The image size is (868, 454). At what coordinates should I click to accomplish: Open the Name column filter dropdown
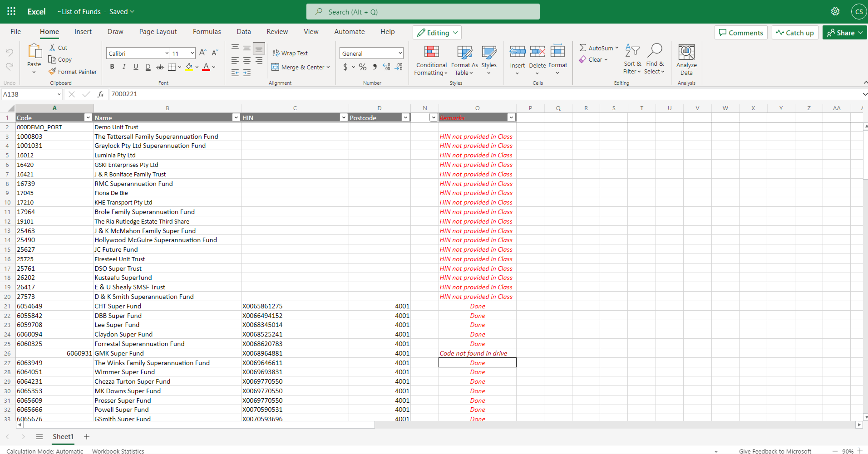point(236,117)
